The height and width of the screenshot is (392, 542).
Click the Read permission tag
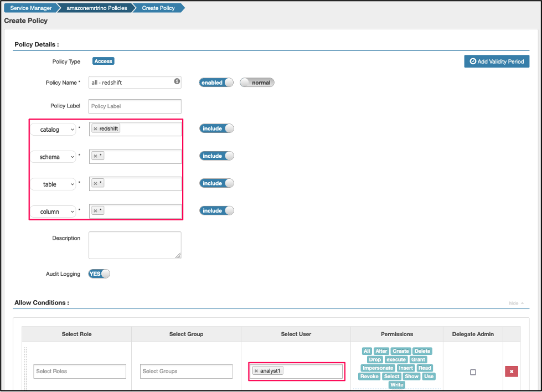(425, 368)
